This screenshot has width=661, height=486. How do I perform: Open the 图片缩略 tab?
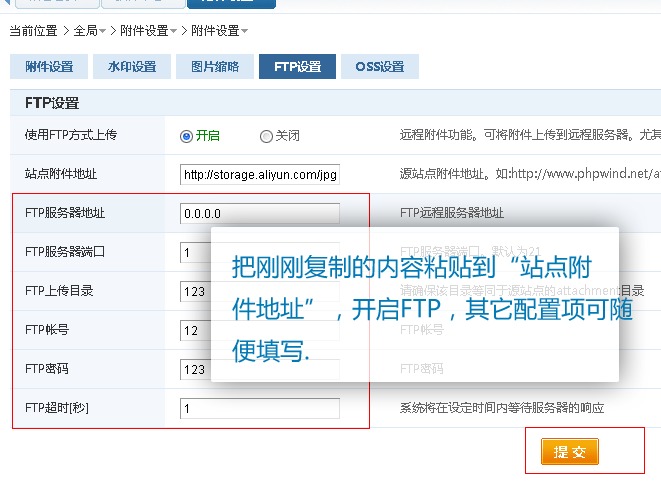(215, 67)
